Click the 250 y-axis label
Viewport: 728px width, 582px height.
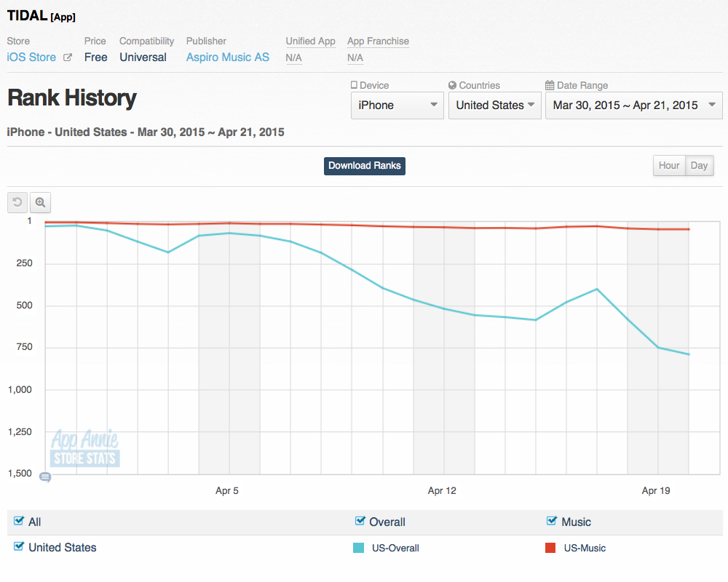click(25, 263)
